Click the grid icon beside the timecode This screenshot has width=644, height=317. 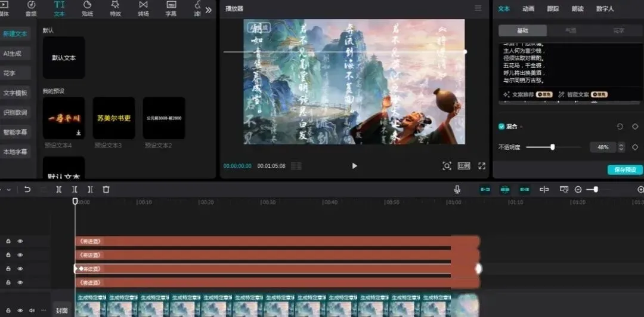tap(296, 166)
